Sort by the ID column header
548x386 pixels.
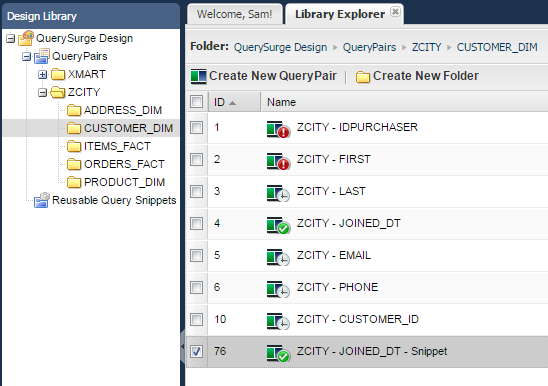pos(234,102)
